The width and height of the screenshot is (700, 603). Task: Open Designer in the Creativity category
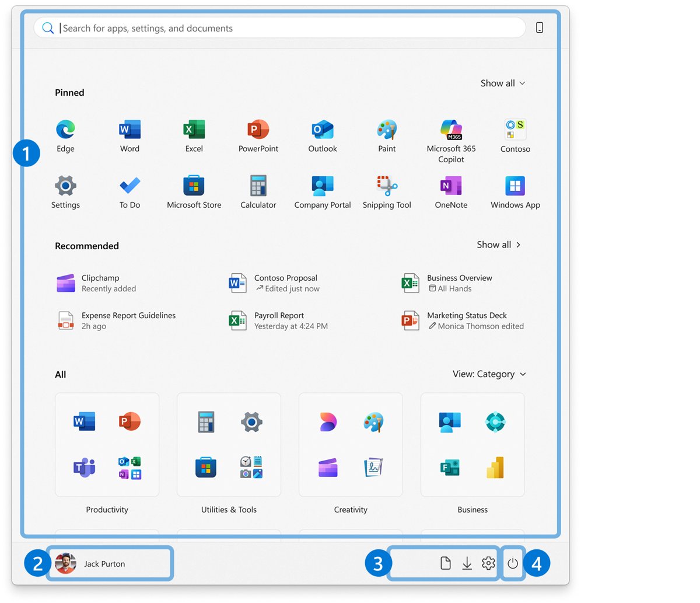pos(328,421)
